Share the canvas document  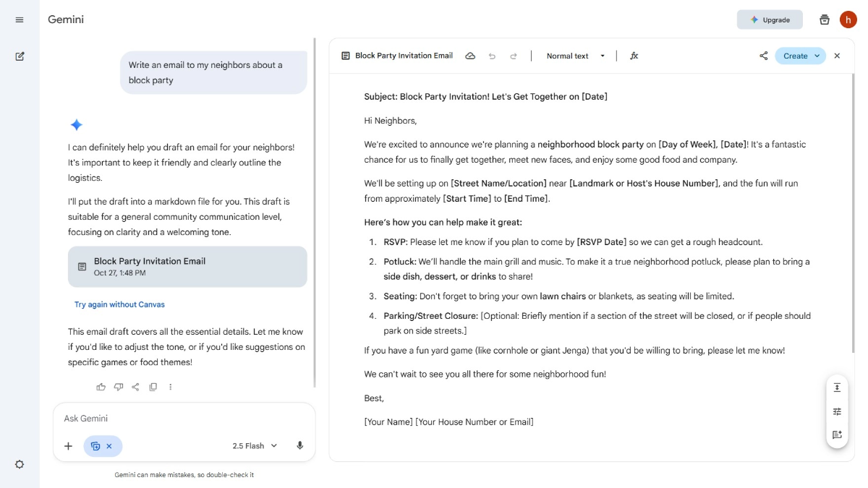pos(763,56)
